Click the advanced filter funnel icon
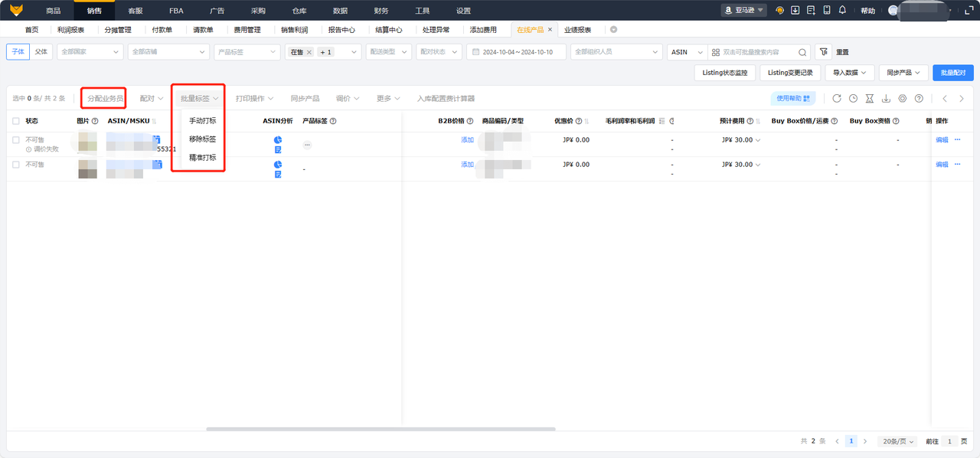 [x=823, y=52]
